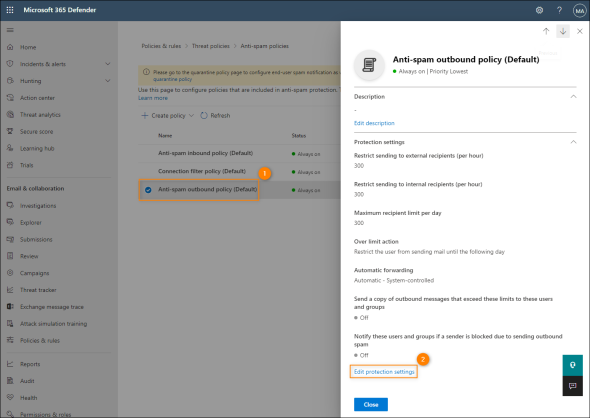Uncheck the Anti-spam outbound policy row checkbox
Screen dimensions: 590x418
tap(148, 190)
